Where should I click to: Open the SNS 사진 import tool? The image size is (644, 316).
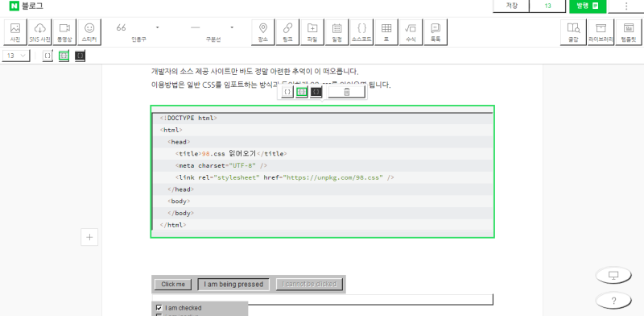point(39,31)
